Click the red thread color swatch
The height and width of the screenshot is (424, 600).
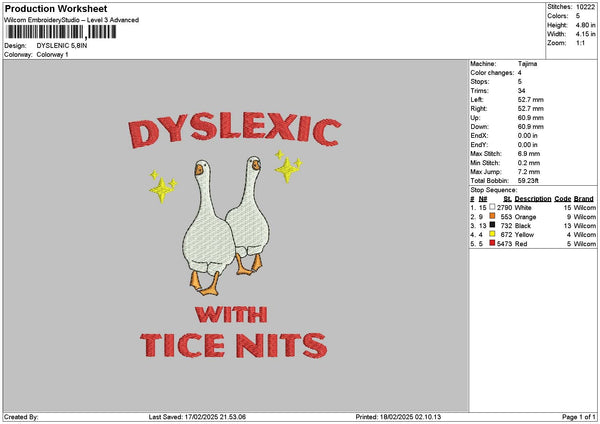(492, 243)
